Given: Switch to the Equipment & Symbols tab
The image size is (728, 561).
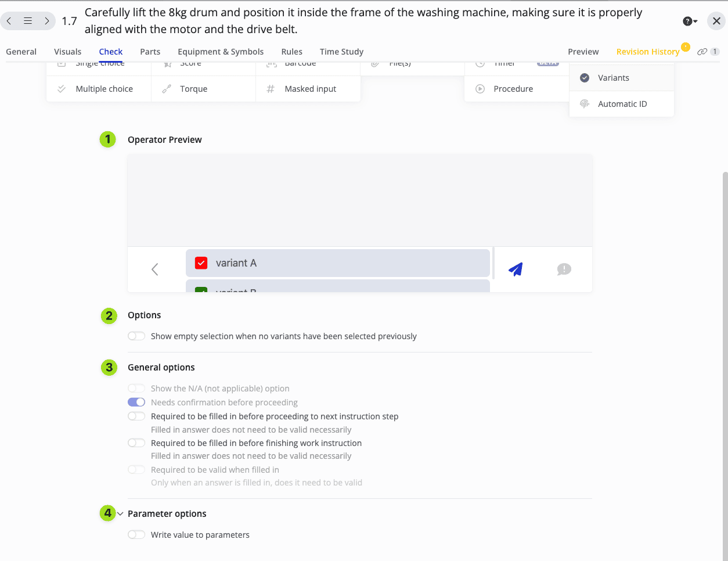Looking at the screenshot, I should click(x=221, y=52).
